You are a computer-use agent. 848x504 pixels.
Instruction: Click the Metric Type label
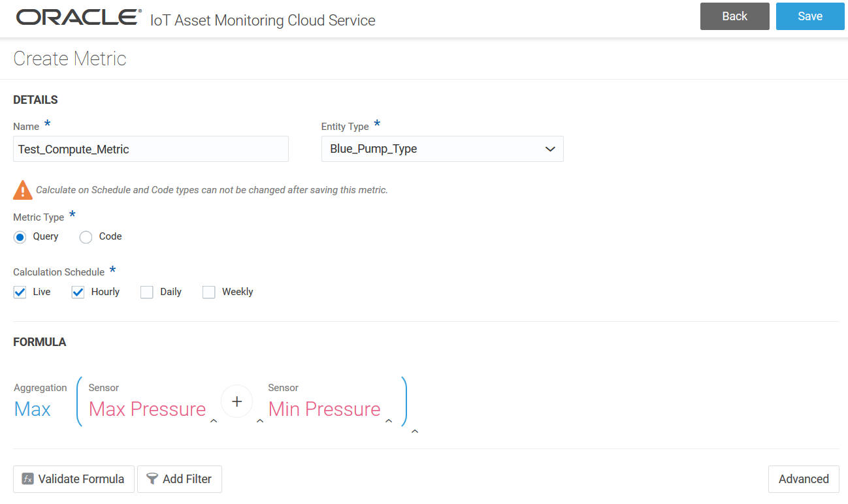coord(39,217)
